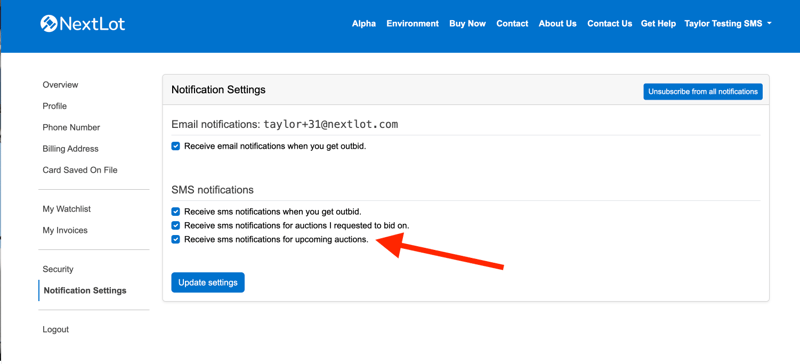Viewport: 800px width, 364px height.
Task: Click Logout in the sidebar
Action: pyautogui.click(x=56, y=330)
